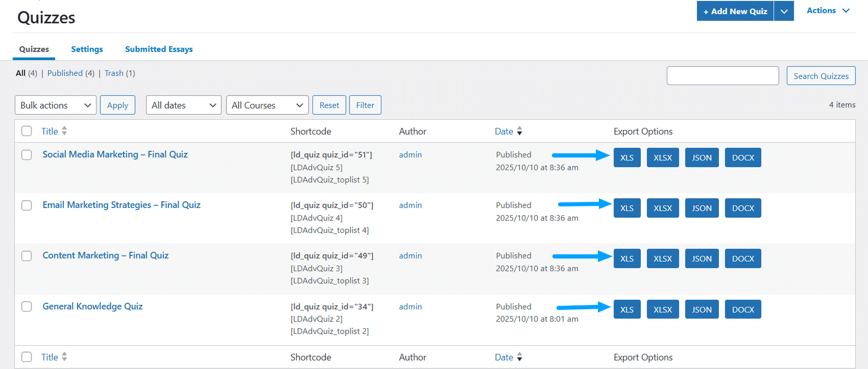Export Content Marketing quiz as DOCX

coord(743,258)
